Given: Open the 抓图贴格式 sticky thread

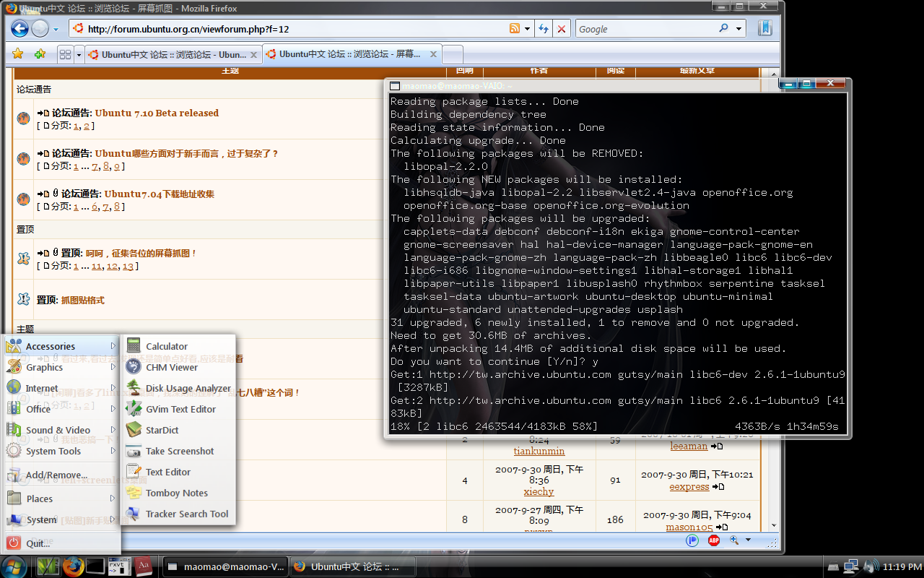Looking at the screenshot, I should coord(82,300).
